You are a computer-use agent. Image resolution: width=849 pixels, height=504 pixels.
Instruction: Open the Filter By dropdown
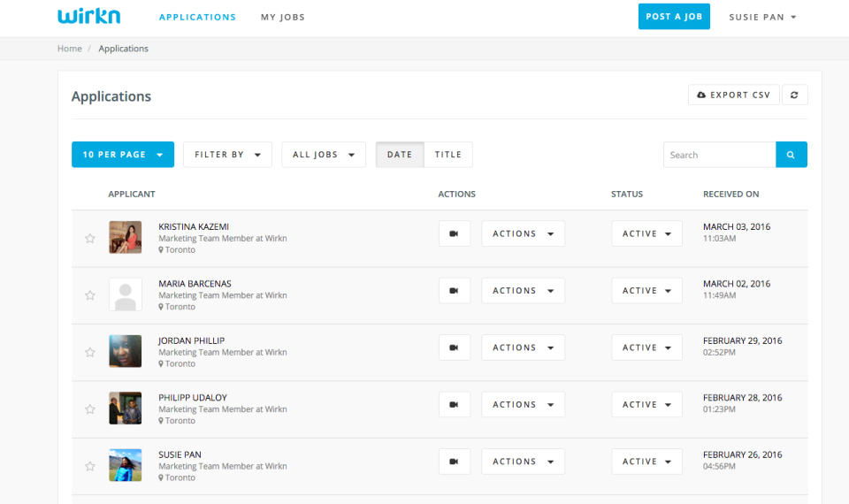tap(227, 155)
